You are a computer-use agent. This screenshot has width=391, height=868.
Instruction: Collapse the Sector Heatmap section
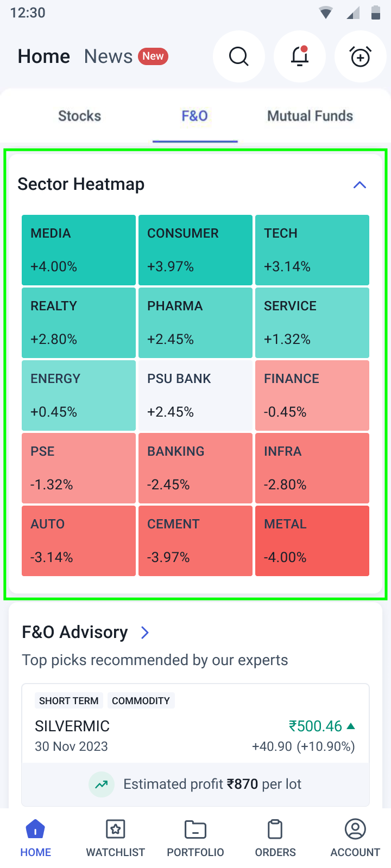tap(360, 185)
